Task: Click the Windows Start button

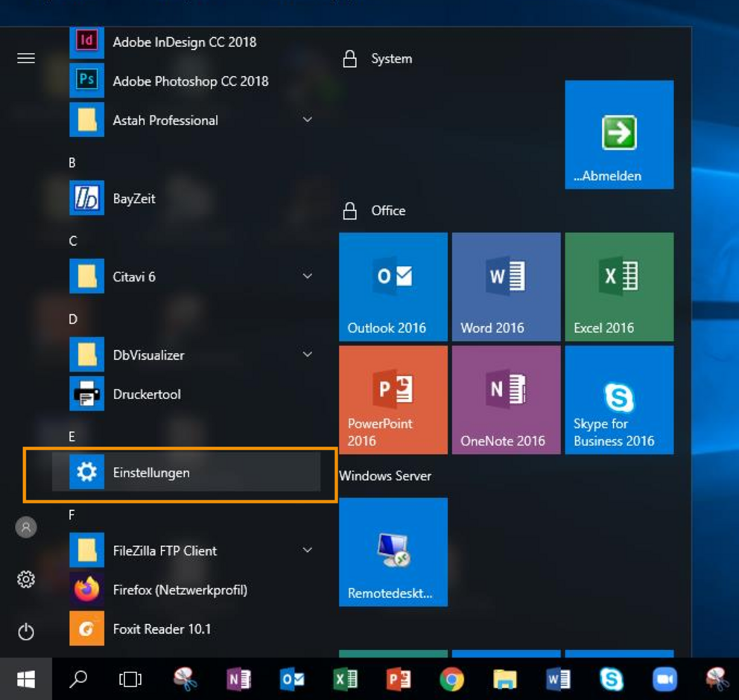Action: pyautogui.click(x=26, y=679)
